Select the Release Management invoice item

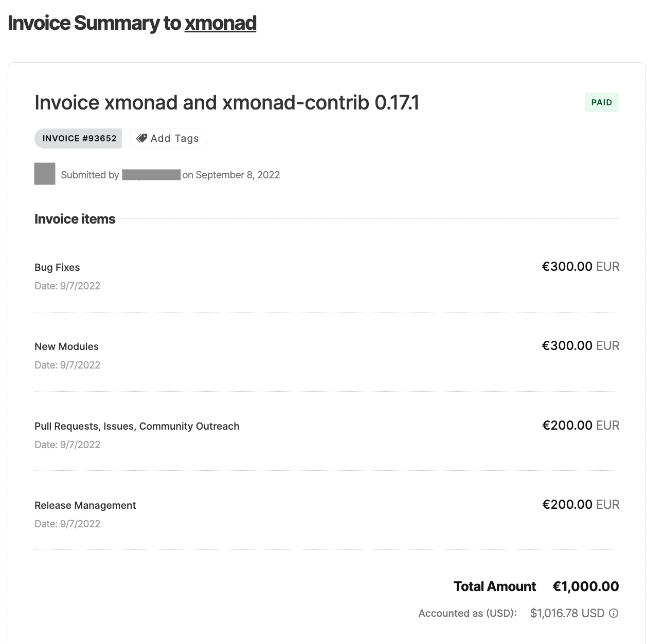pos(85,505)
